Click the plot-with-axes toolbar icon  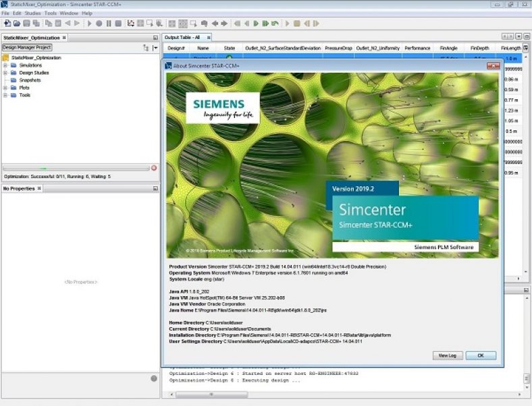tap(130, 24)
